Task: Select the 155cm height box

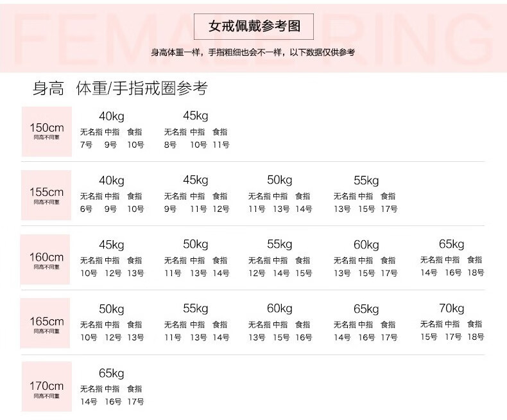Action: [x=46, y=195]
